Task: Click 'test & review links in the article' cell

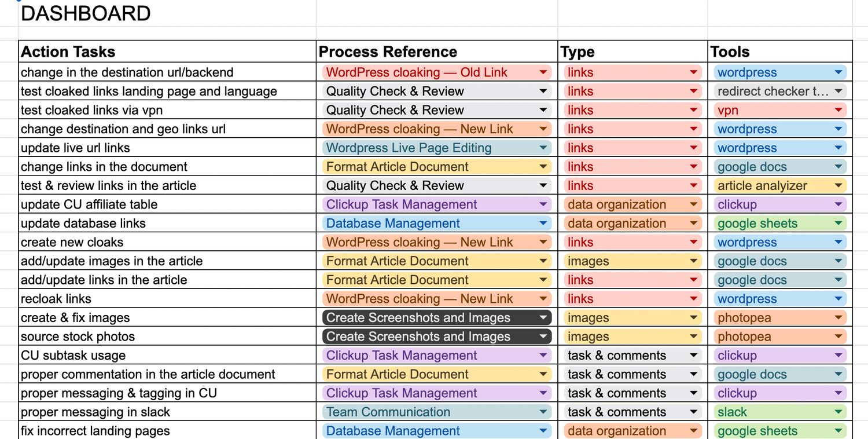Action: tap(167, 185)
